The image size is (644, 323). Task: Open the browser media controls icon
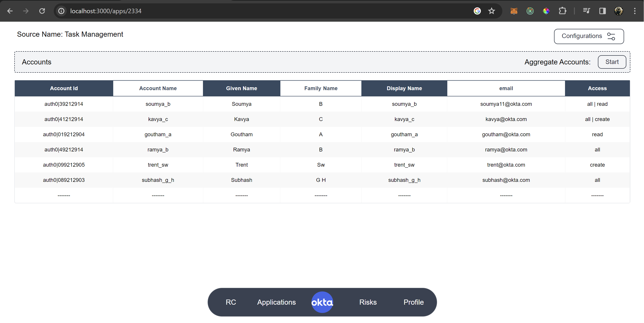pos(586,11)
